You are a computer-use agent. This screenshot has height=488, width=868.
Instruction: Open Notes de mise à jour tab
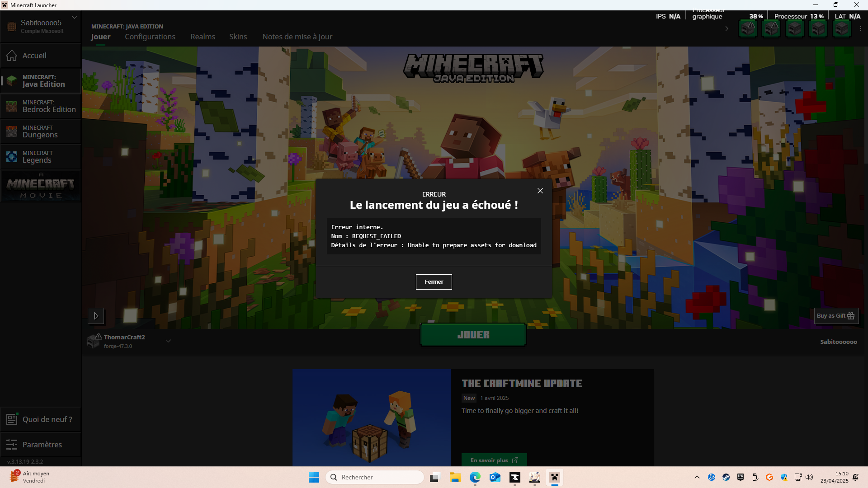pos(297,37)
